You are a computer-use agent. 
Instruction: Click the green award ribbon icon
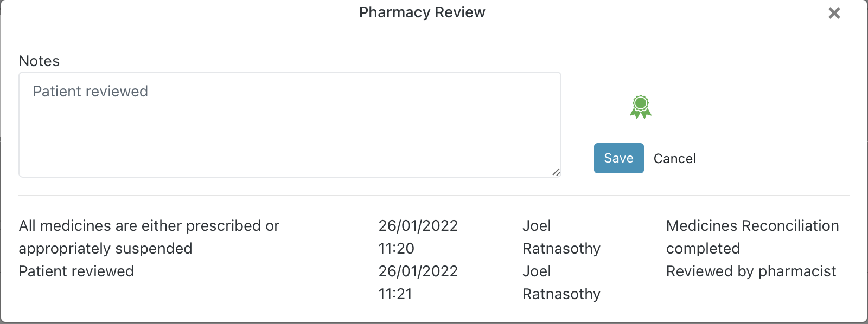pyautogui.click(x=640, y=107)
